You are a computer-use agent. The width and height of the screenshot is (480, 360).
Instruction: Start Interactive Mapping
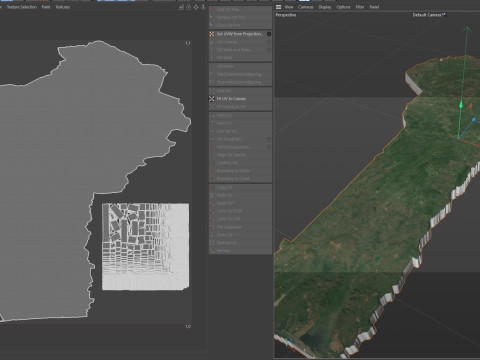tap(239, 74)
